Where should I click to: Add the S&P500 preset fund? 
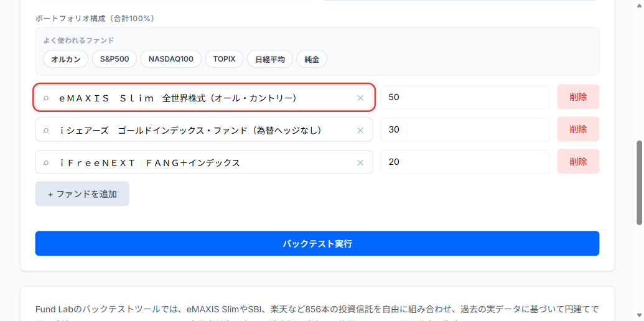point(114,59)
